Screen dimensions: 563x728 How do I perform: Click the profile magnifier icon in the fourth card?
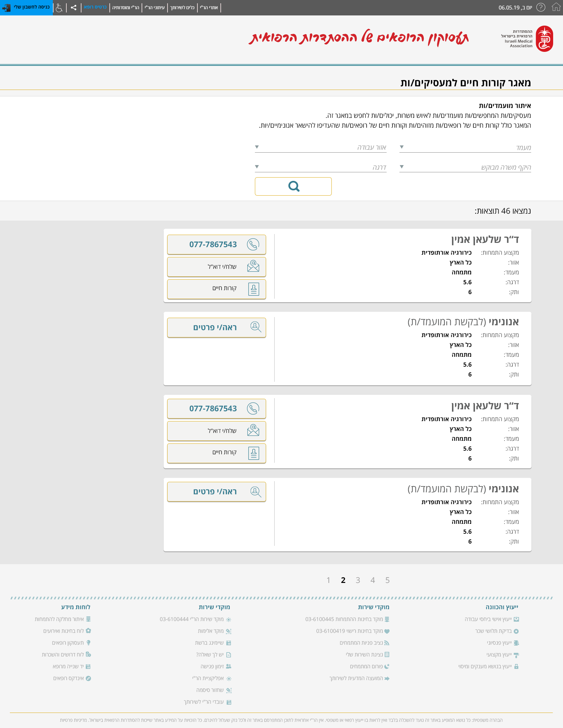point(256,492)
